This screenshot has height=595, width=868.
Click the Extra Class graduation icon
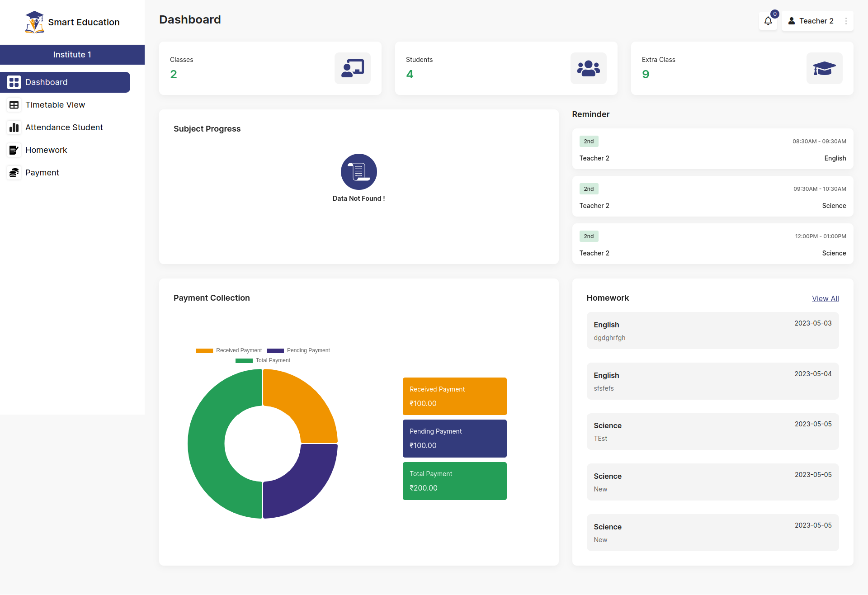824,67
